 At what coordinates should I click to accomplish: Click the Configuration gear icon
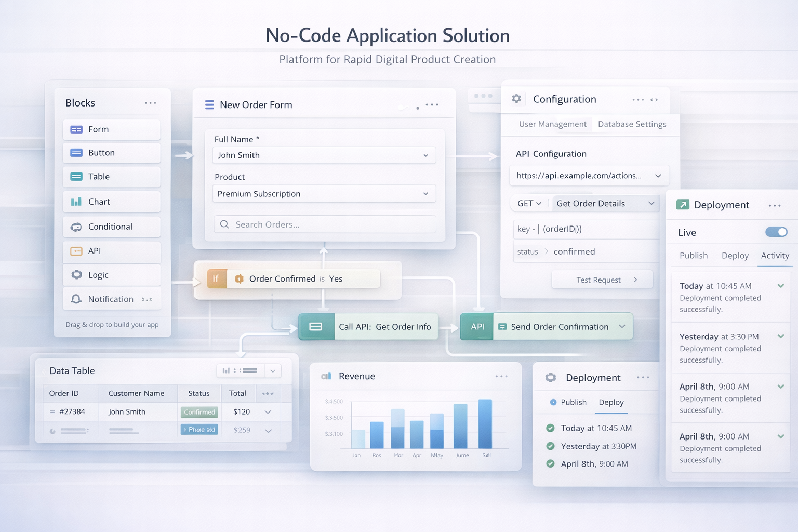click(x=516, y=99)
